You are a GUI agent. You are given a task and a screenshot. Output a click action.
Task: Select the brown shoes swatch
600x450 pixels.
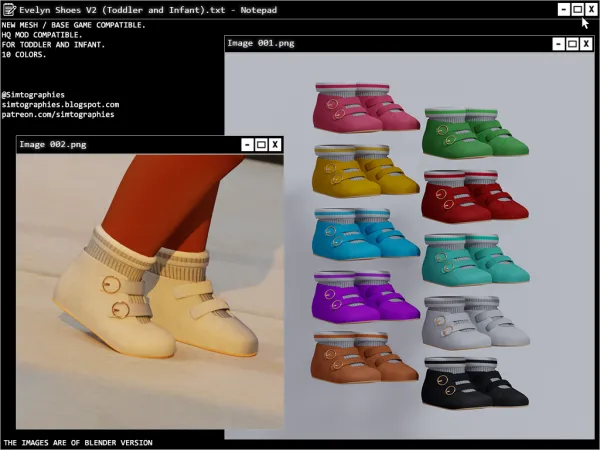[365, 357]
